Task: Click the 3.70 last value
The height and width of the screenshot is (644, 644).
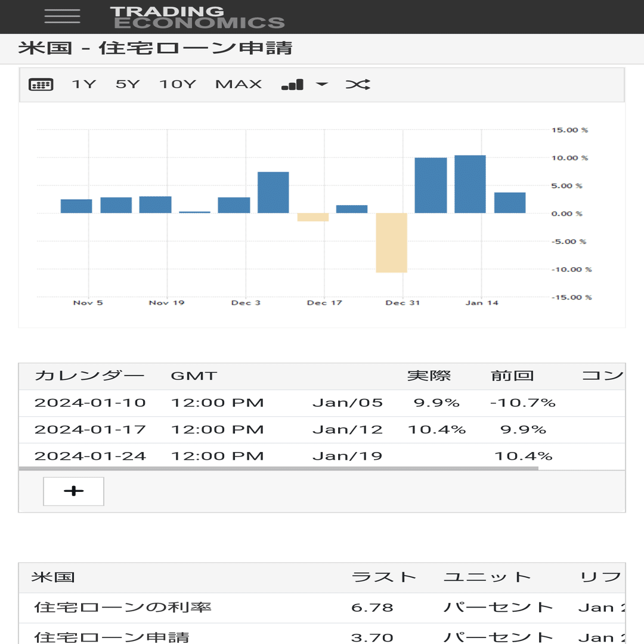Action: click(x=372, y=638)
